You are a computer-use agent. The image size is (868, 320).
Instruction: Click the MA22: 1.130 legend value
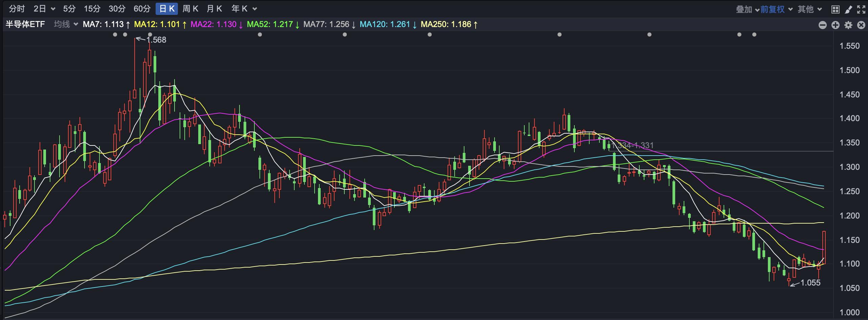point(217,24)
